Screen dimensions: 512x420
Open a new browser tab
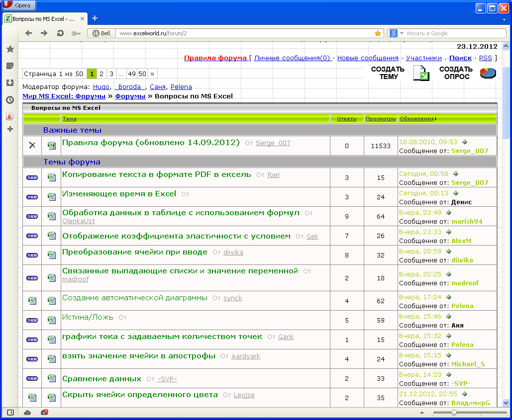point(95,18)
